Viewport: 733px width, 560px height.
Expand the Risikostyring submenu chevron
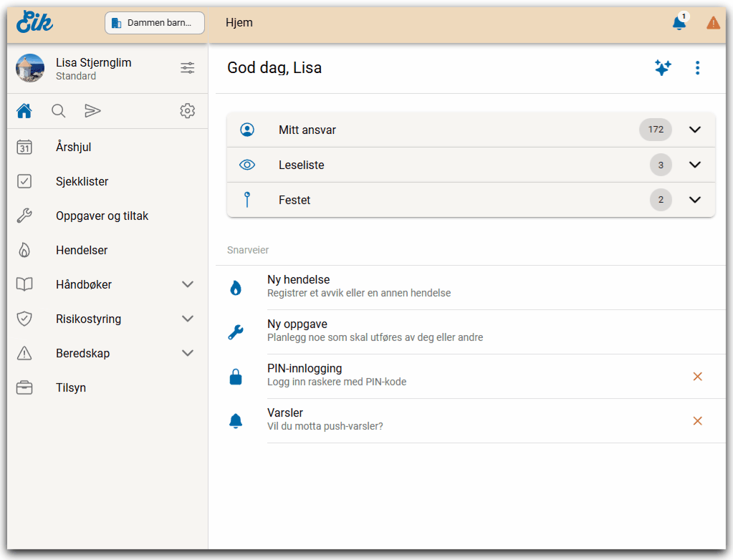pyautogui.click(x=188, y=319)
